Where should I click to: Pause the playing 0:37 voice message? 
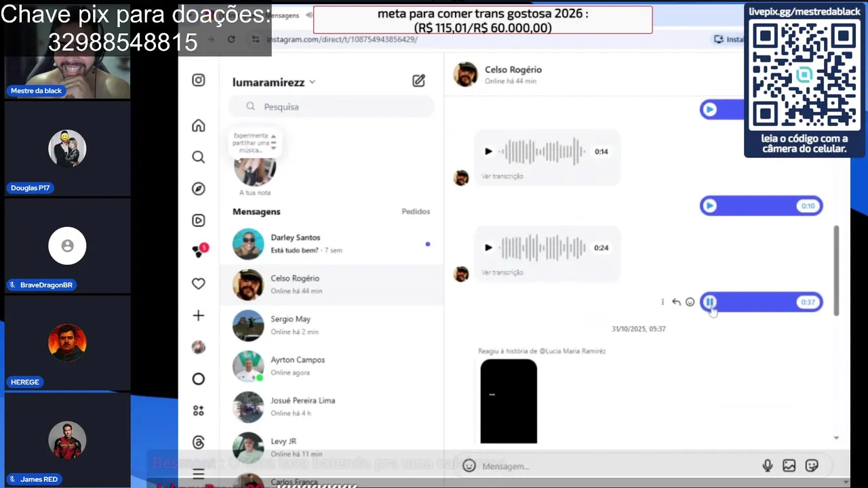tap(709, 302)
